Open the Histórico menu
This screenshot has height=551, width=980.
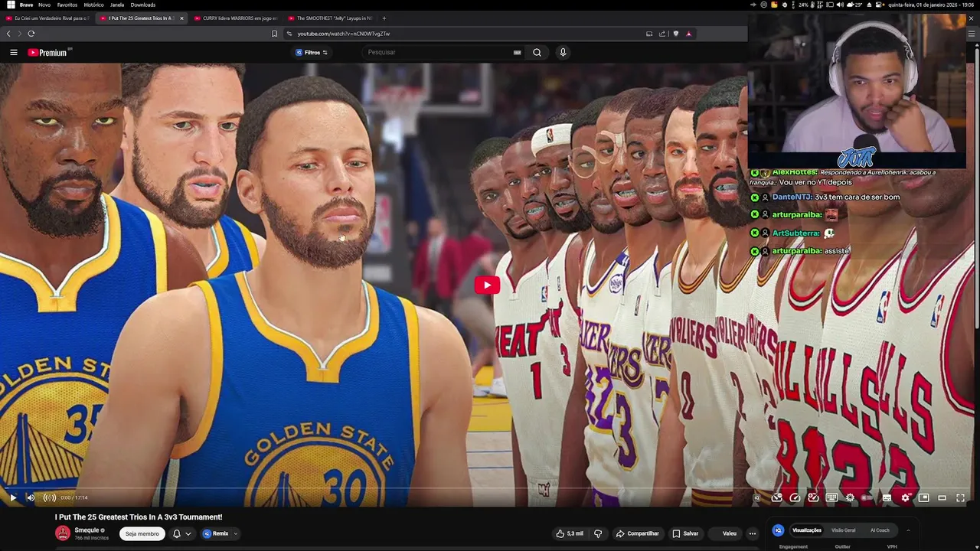point(93,5)
